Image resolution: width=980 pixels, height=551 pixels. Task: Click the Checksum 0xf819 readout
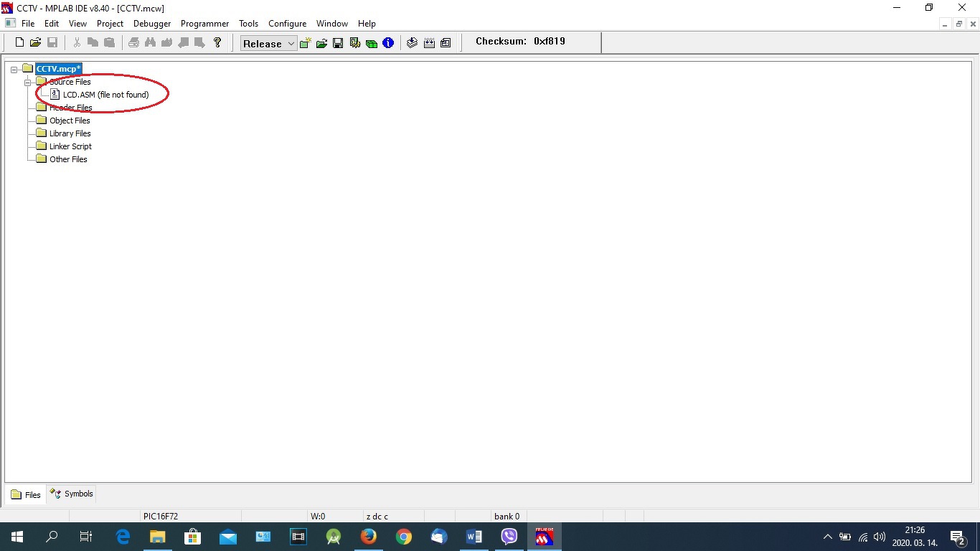[520, 42]
